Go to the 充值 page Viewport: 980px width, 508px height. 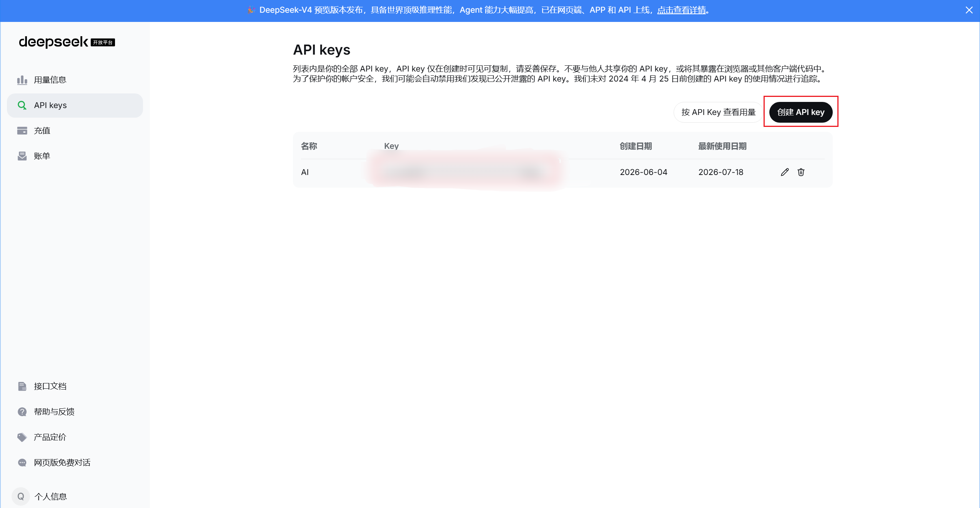point(75,131)
